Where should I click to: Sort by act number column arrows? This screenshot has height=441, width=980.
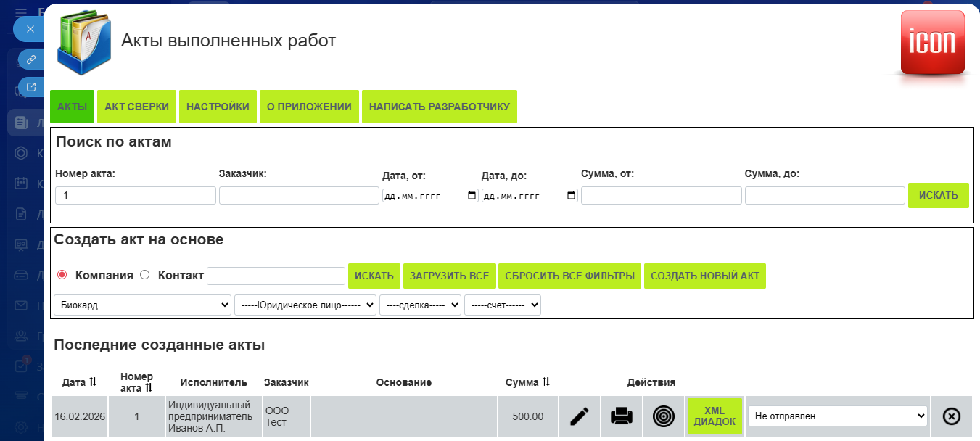click(149, 388)
